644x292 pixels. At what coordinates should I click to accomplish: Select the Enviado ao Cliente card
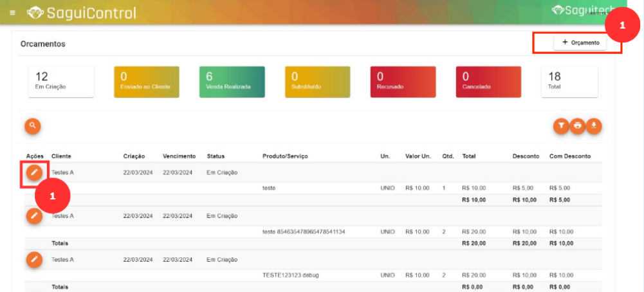pos(146,82)
